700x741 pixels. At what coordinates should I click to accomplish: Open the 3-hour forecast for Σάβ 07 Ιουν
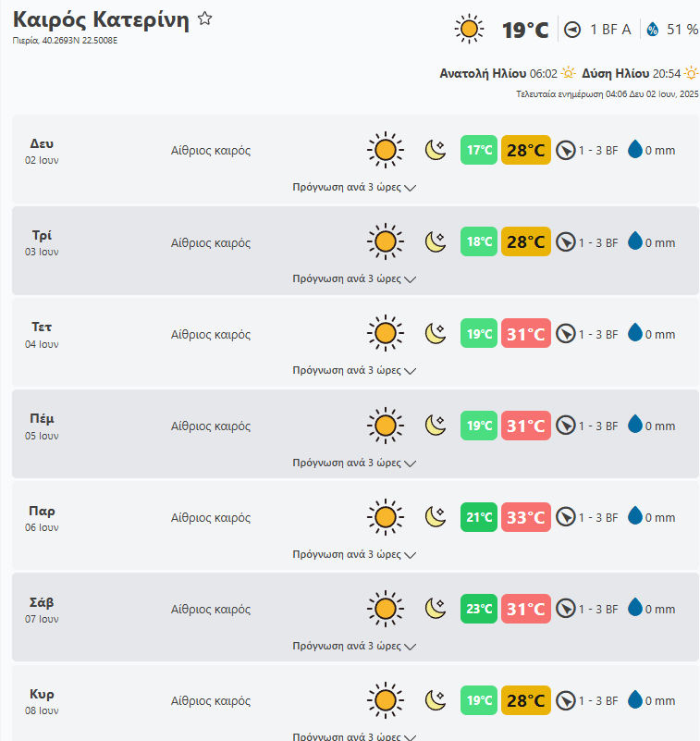click(x=354, y=646)
